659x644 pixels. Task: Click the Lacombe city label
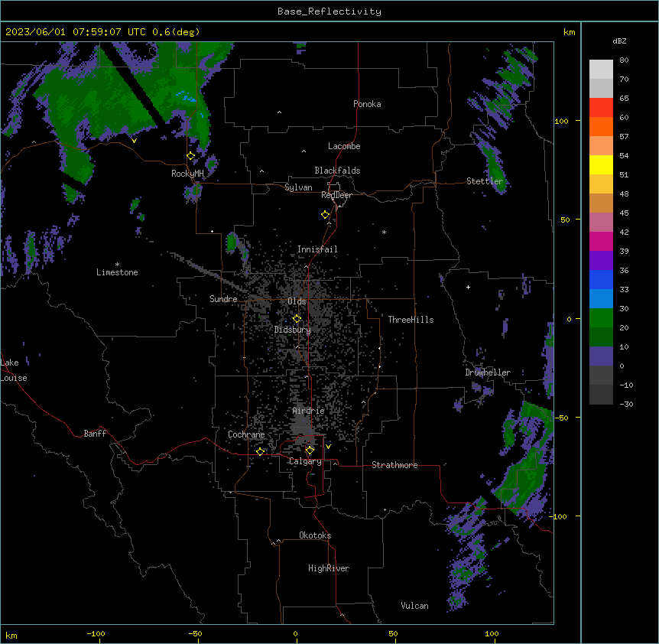(344, 146)
